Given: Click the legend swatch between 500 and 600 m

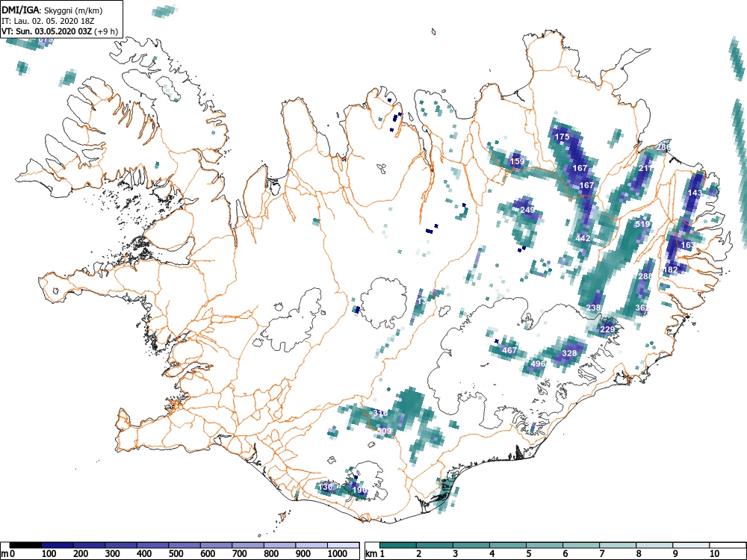Looking at the screenshot, I should [185, 545].
